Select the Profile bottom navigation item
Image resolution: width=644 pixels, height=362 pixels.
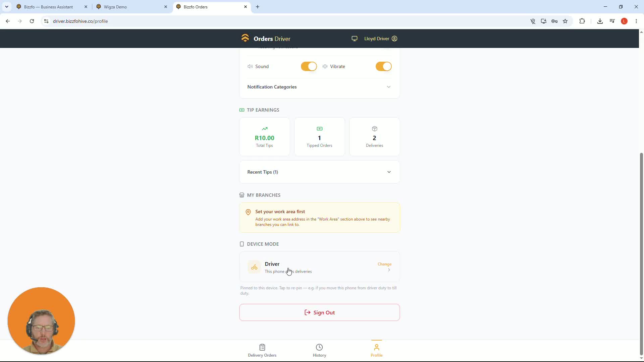click(376, 350)
